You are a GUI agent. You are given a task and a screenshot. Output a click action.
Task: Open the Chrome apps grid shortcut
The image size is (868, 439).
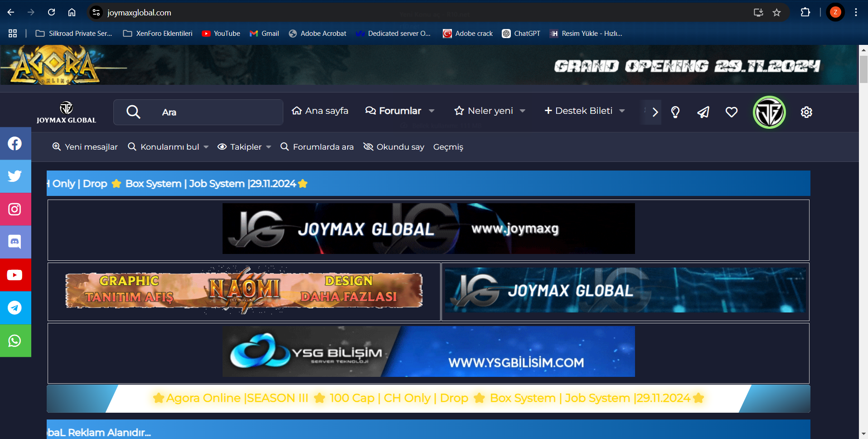click(x=13, y=33)
